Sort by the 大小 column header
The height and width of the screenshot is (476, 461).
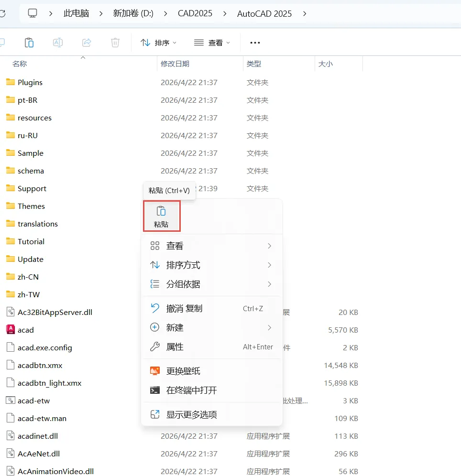326,64
